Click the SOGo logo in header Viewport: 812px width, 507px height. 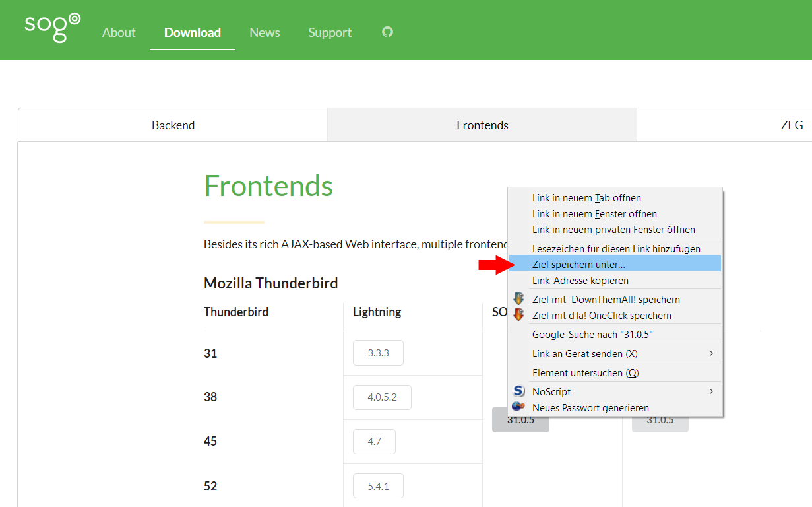pos(52,27)
